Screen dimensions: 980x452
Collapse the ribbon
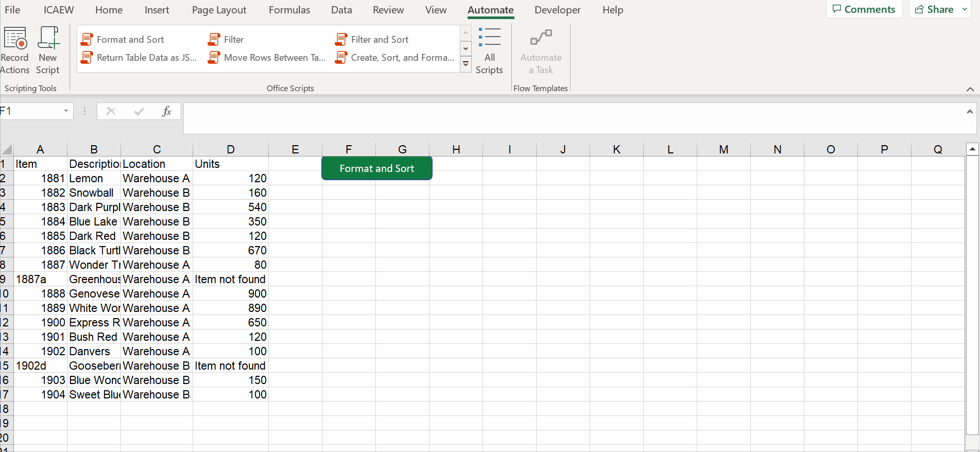(970, 89)
